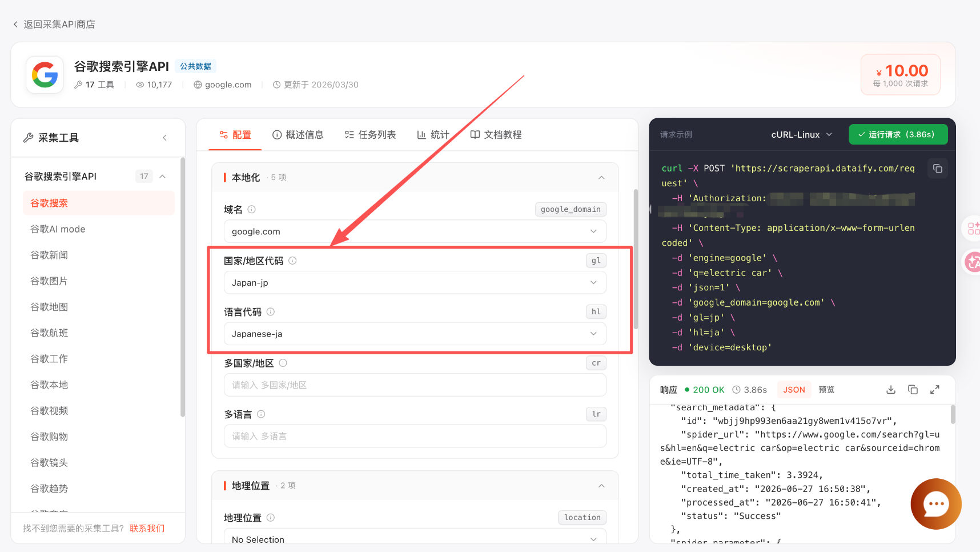Viewport: 980px width, 552px height.
Task: Switch to the 任务列表 tab
Action: click(x=370, y=135)
